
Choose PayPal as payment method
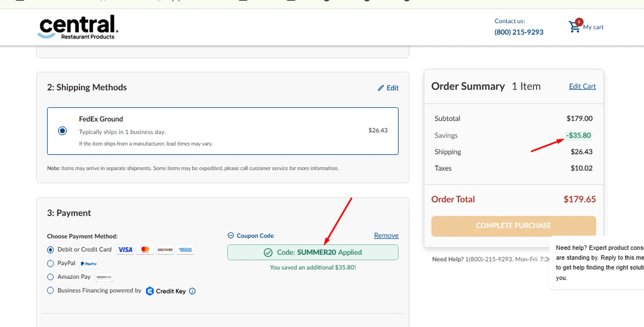click(x=51, y=263)
